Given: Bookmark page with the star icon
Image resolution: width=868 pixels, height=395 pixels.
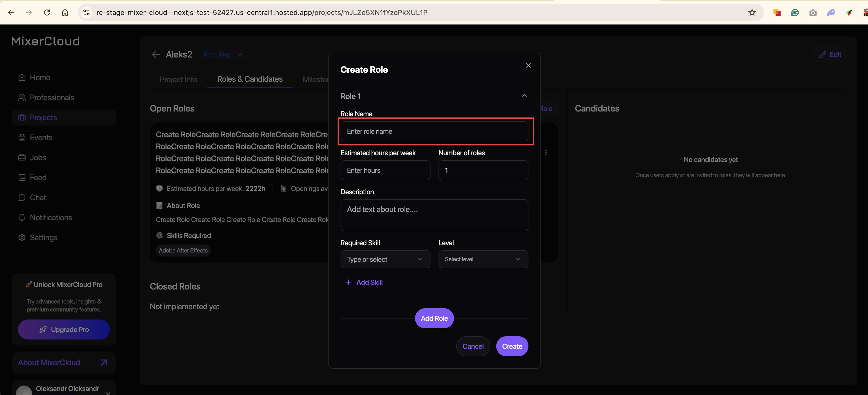Looking at the screenshot, I should [x=752, y=12].
